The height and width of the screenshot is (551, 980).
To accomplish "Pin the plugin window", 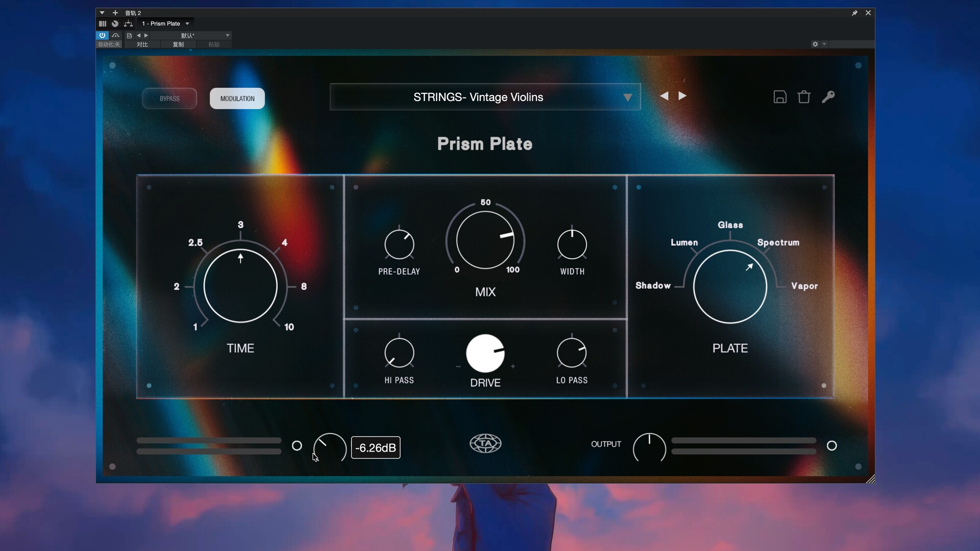I will pos(855,13).
